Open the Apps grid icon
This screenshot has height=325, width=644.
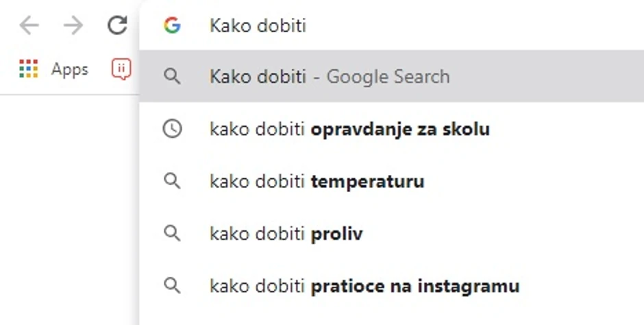[28, 69]
